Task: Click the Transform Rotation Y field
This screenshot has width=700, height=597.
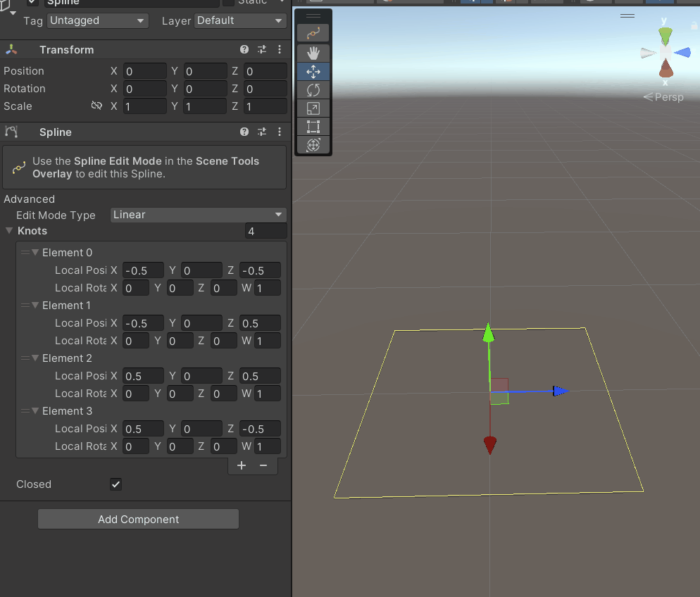Action: click(x=205, y=89)
